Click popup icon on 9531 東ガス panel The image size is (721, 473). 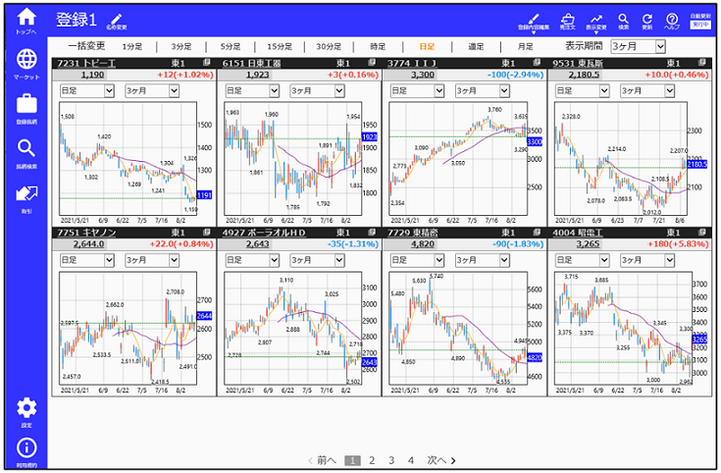[702, 63]
